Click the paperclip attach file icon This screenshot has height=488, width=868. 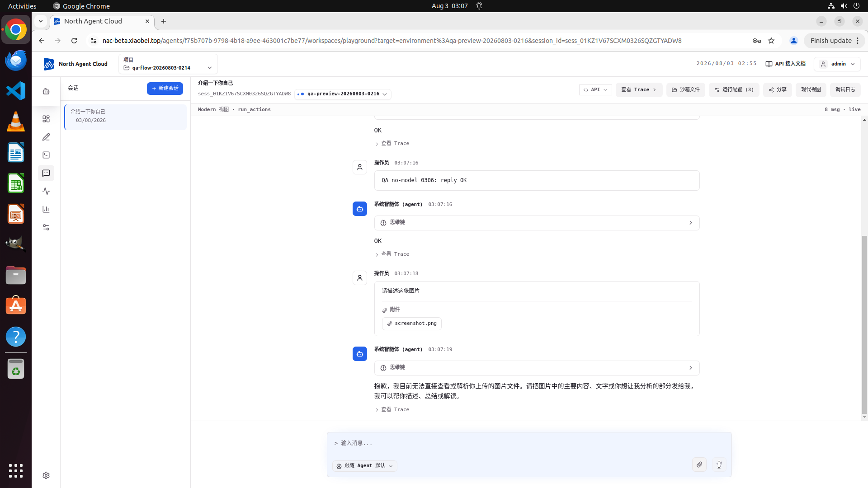point(699,465)
